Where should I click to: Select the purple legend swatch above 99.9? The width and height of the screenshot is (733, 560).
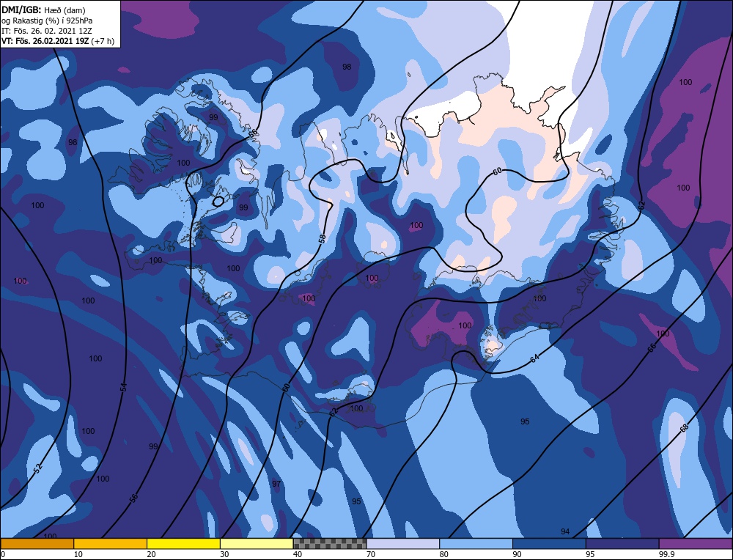[x=696, y=544]
